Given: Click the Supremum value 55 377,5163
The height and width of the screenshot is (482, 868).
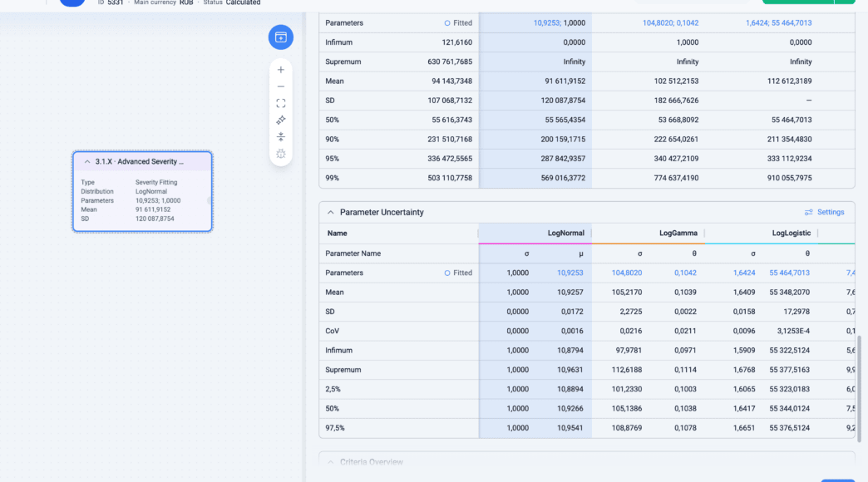Looking at the screenshot, I should 789,370.
